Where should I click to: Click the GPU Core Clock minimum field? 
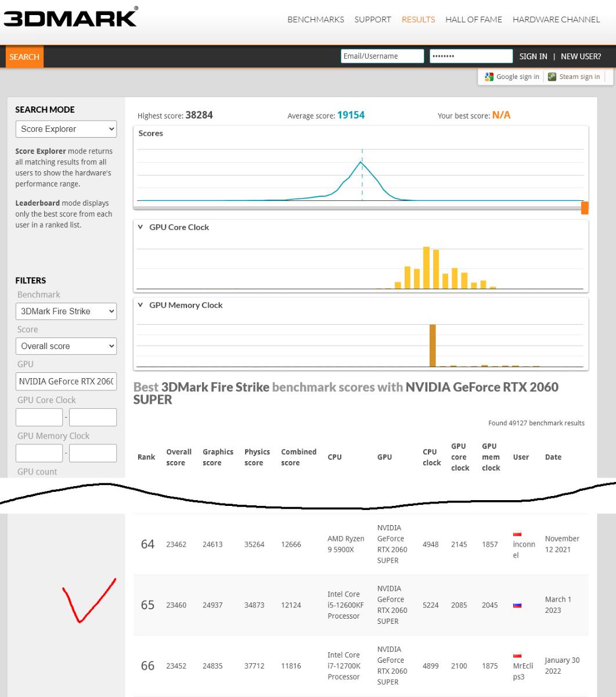click(39, 417)
